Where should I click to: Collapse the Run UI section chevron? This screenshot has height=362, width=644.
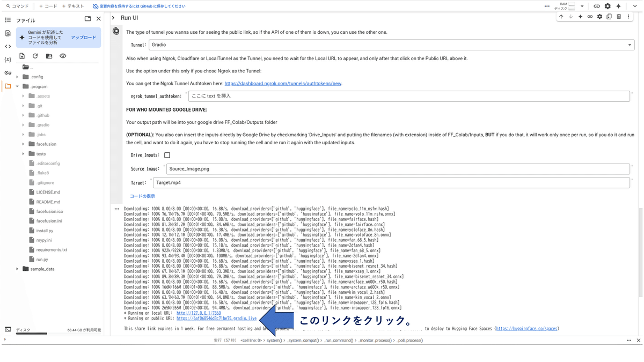(x=113, y=18)
